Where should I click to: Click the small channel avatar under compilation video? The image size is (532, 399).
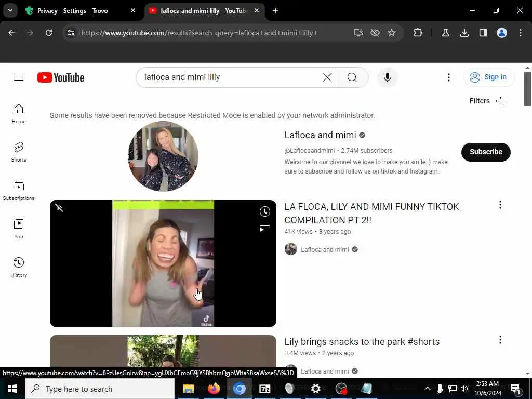click(x=291, y=249)
